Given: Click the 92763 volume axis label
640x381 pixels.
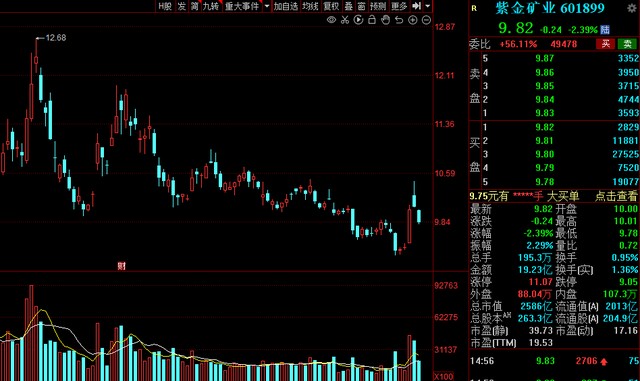Looking at the screenshot, I should (x=446, y=285).
